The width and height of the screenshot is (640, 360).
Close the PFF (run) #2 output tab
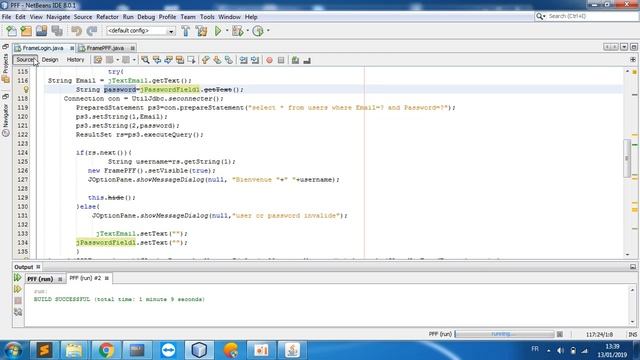(107, 278)
